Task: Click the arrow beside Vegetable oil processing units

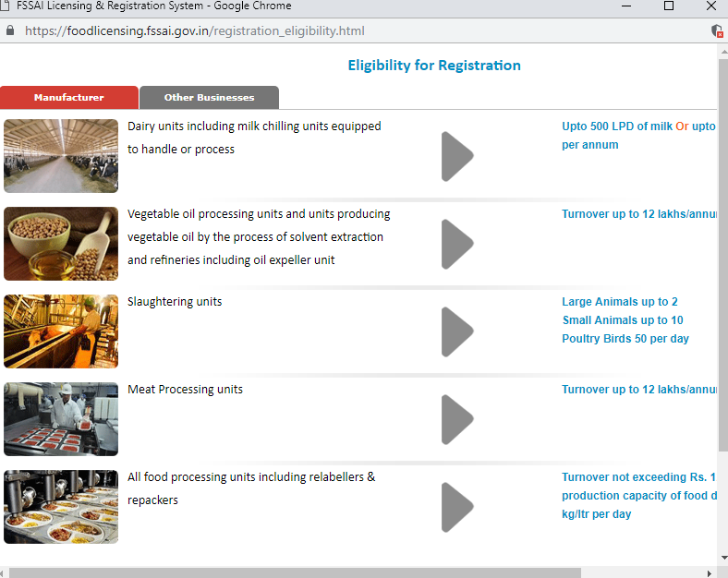Action: [x=457, y=244]
